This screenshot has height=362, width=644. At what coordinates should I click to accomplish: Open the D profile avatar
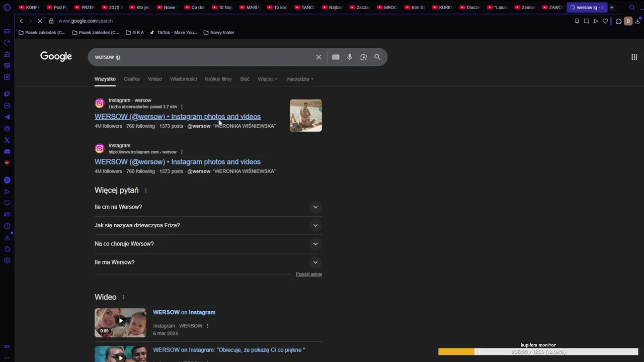(x=628, y=21)
